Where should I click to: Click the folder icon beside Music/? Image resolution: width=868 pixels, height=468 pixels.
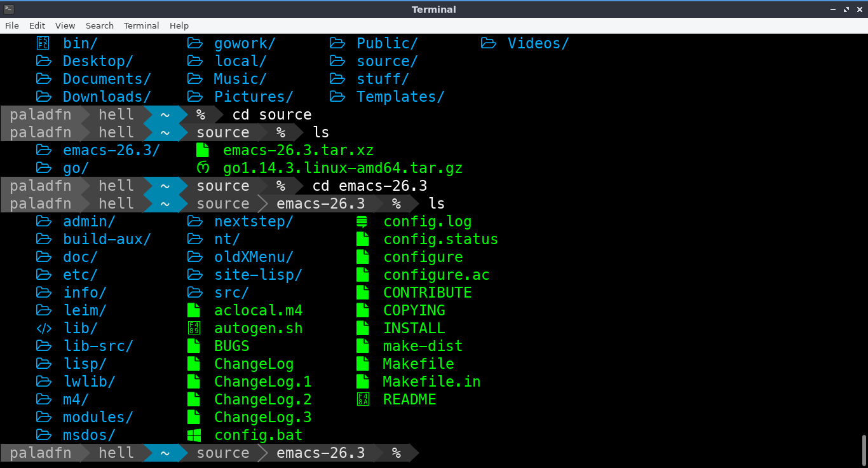pos(195,79)
